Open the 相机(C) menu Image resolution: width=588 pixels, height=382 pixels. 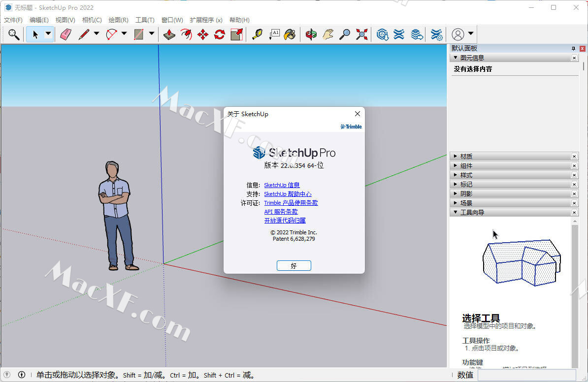click(x=92, y=20)
